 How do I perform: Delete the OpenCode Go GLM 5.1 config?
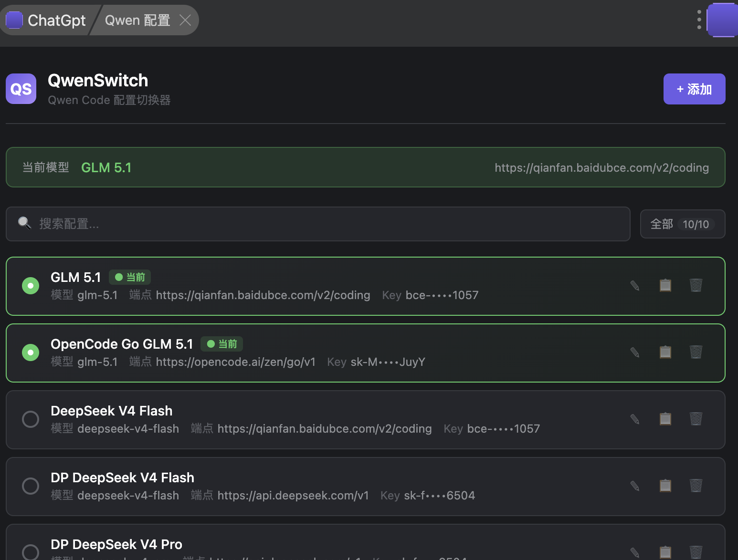[x=696, y=353]
